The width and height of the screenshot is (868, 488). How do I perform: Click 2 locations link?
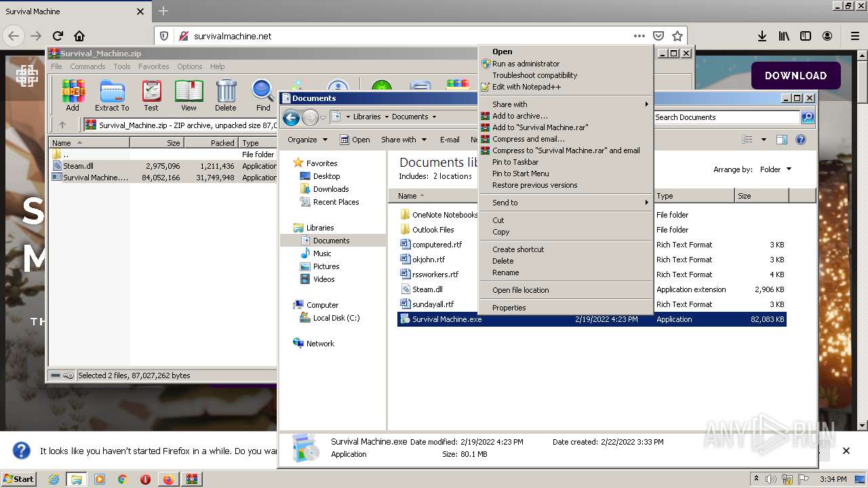[451, 176]
